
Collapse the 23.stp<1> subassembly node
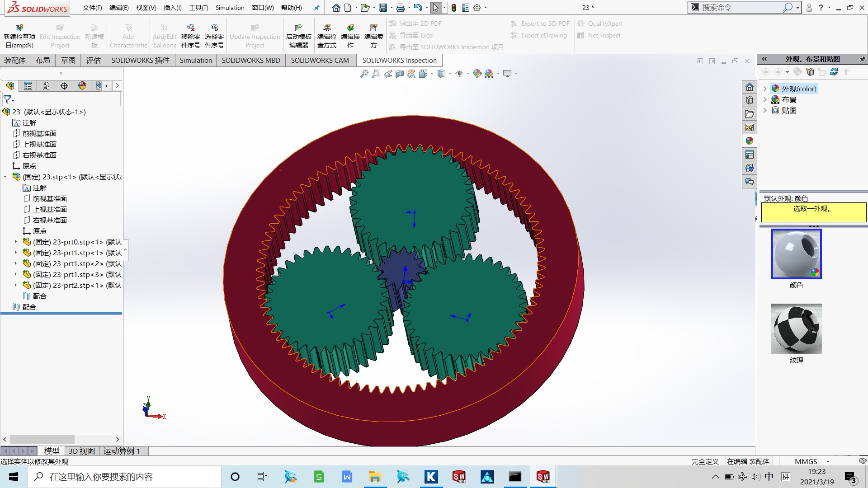5,177
